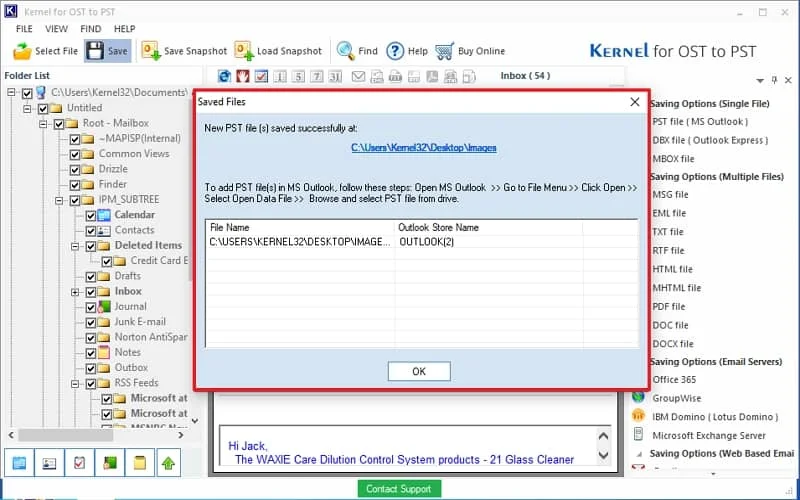Choose PST file (MS Outlook) option
The image size is (800, 500).
pos(700,122)
